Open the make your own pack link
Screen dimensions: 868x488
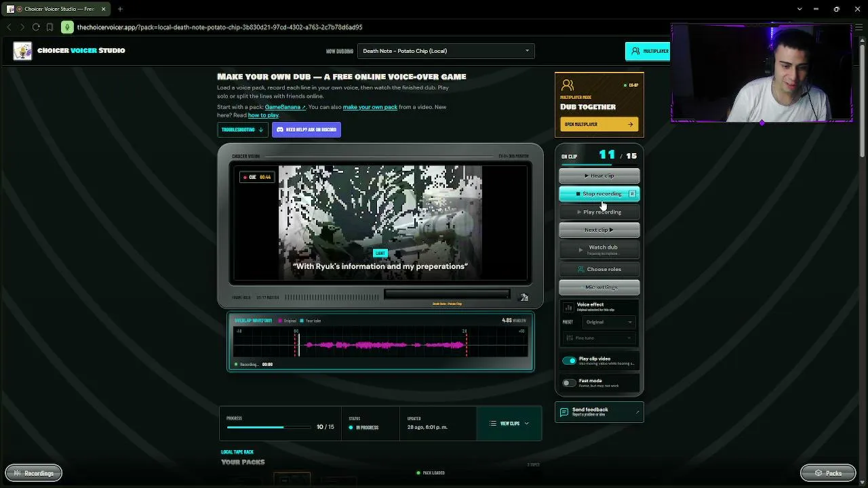coord(370,107)
